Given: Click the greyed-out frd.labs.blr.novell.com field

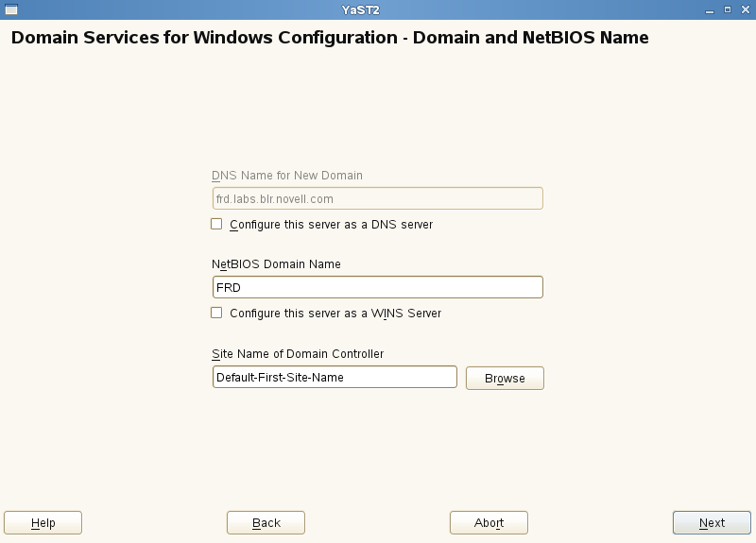Looking at the screenshot, I should [x=378, y=198].
